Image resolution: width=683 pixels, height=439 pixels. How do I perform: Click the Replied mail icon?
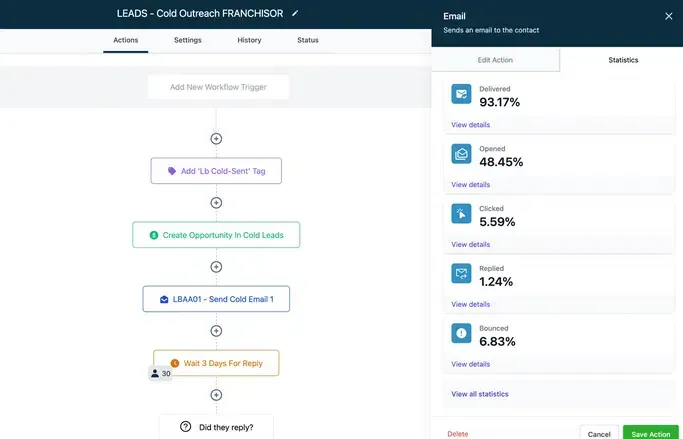point(461,274)
